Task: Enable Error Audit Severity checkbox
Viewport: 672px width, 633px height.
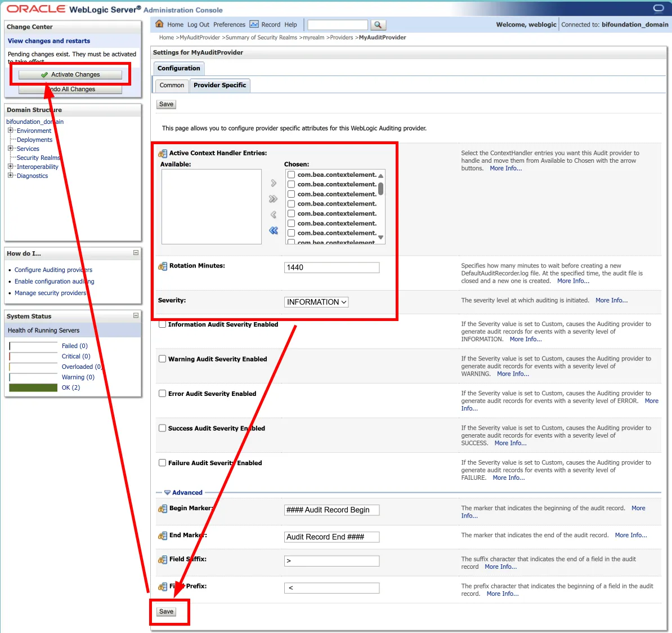Action: click(x=163, y=393)
